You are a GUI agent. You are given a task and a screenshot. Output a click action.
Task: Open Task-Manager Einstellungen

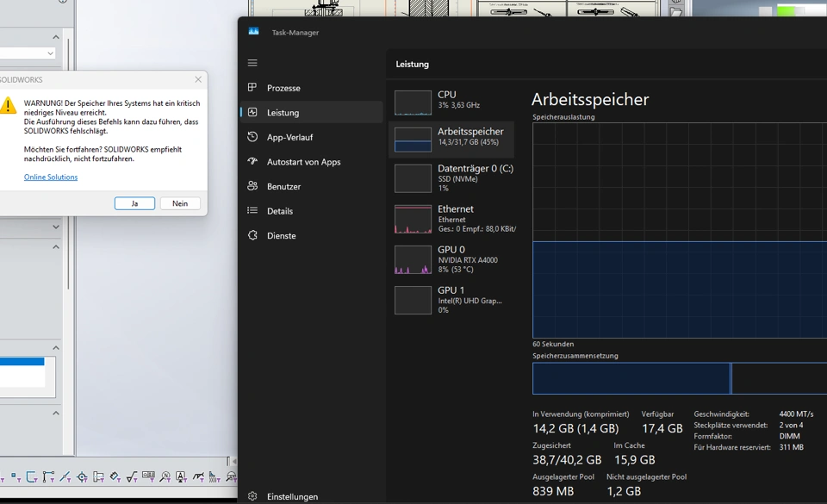pyautogui.click(x=311, y=496)
